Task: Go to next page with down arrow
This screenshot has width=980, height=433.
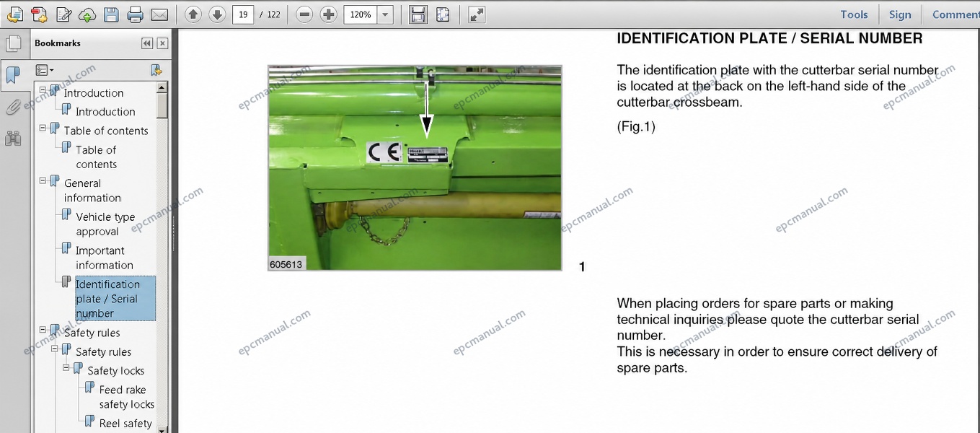Action: pyautogui.click(x=217, y=14)
